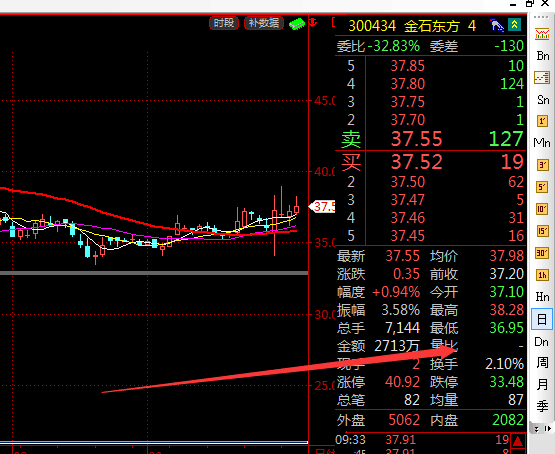
Task: Click the woodpecker bird icon beside stock name
Action: pos(496,25)
